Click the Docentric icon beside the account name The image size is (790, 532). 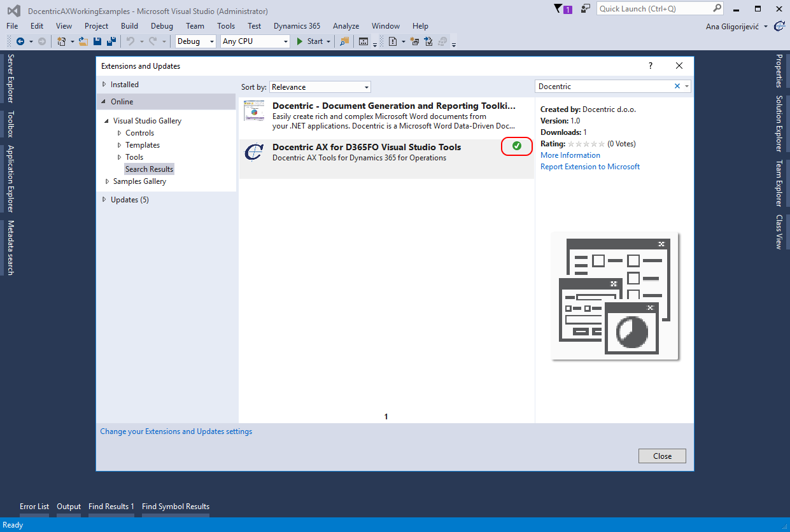pos(779,27)
